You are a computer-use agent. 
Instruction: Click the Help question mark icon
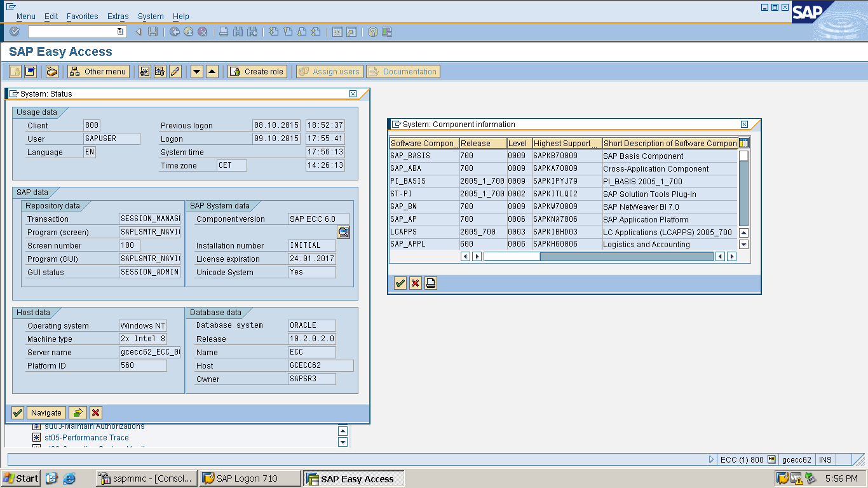(373, 32)
